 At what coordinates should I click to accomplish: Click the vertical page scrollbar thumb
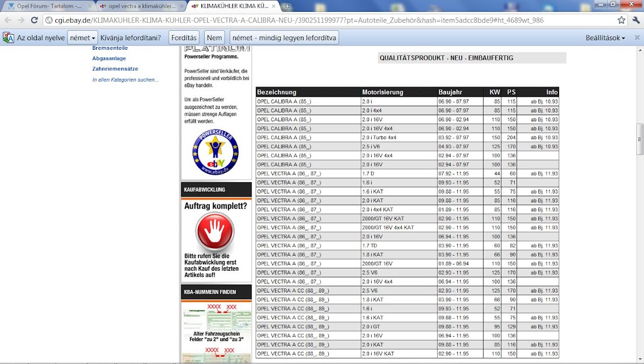click(x=640, y=139)
